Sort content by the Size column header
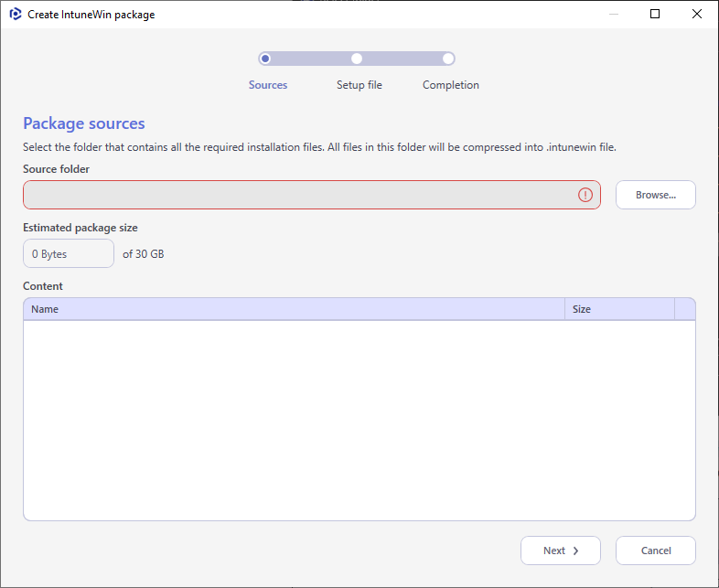This screenshot has width=719, height=588. click(x=619, y=309)
